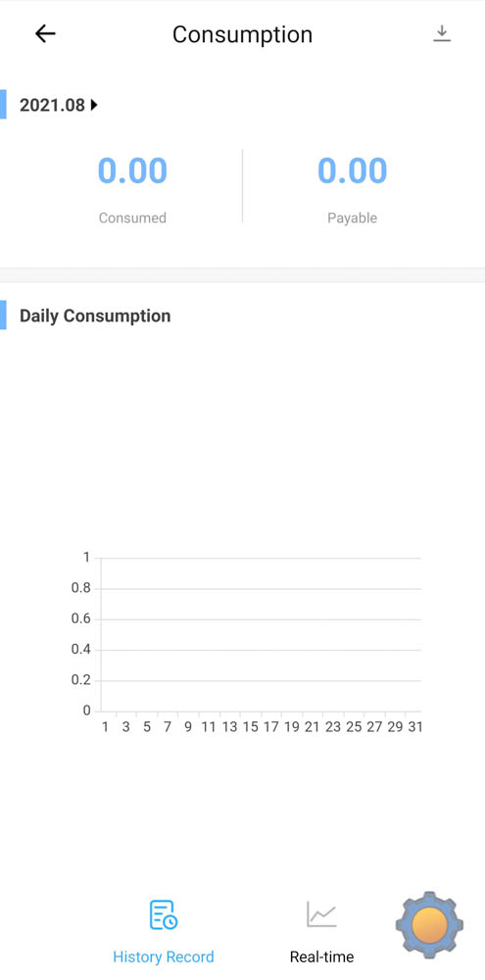Viewport: 485px width, 980px height.
Task: Click the Consumption page title
Action: click(243, 34)
